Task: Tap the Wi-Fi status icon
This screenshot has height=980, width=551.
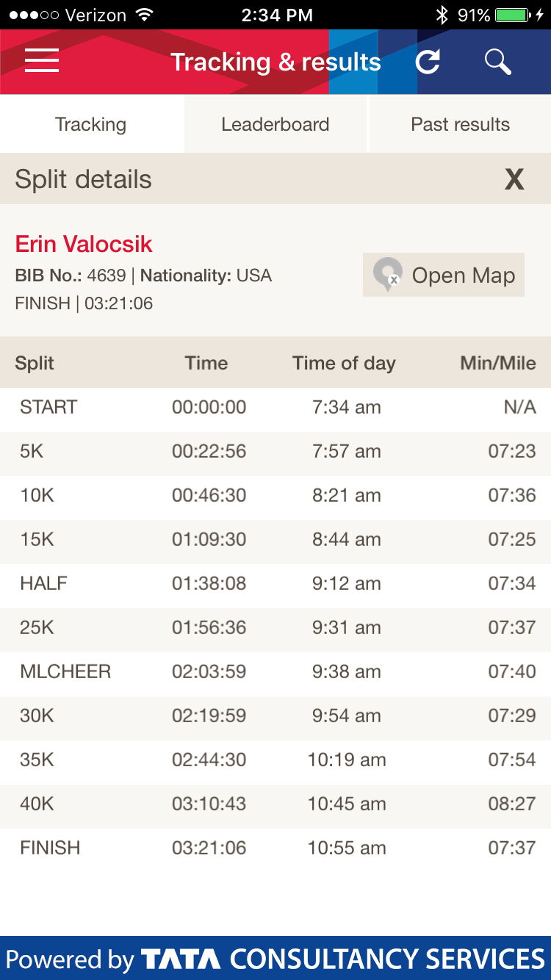Action: (145, 15)
